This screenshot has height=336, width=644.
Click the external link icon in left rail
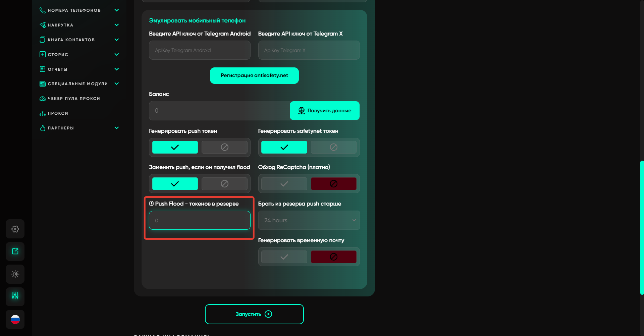pos(15,251)
